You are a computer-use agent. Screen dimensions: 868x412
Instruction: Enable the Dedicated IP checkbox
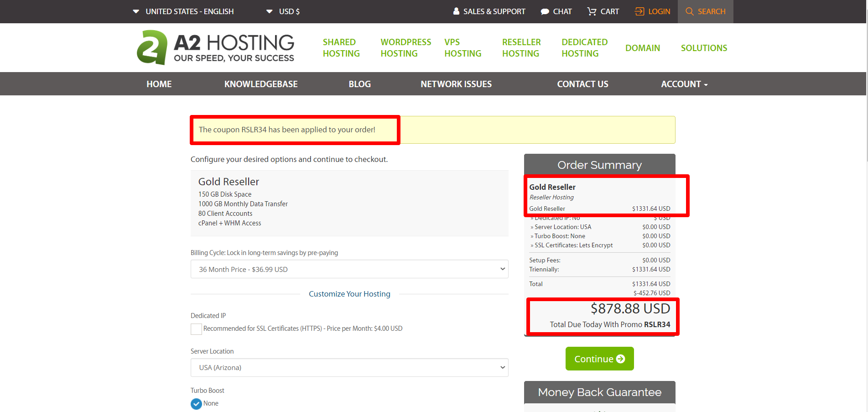tap(196, 329)
